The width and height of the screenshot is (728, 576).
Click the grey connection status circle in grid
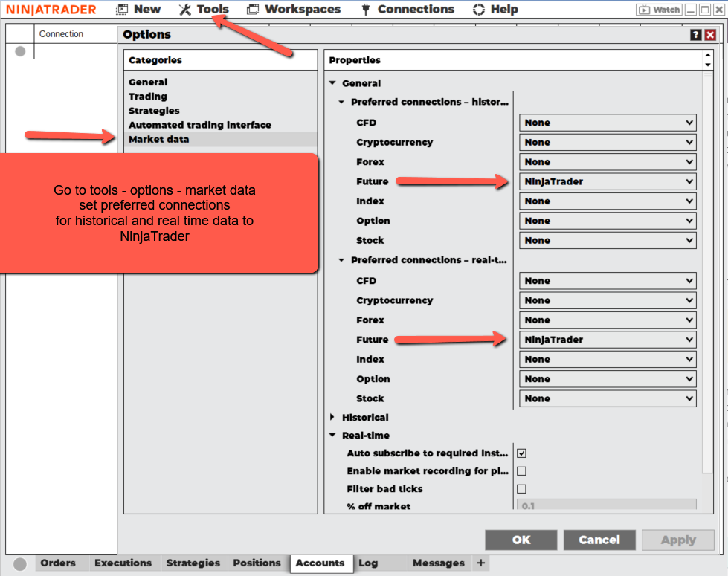(20, 51)
